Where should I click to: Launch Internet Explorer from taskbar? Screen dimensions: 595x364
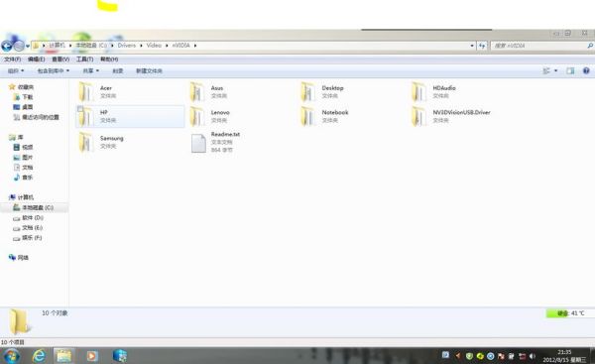(39, 356)
